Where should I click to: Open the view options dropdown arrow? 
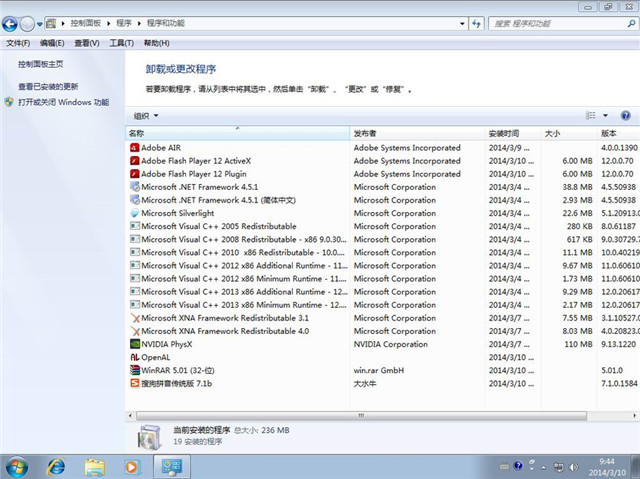(x=604, y=116)
